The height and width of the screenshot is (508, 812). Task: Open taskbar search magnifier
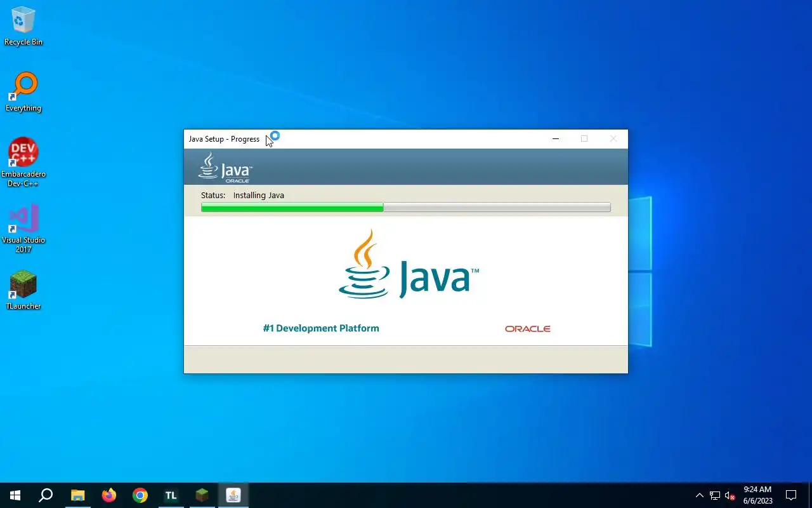pos(46,495)
